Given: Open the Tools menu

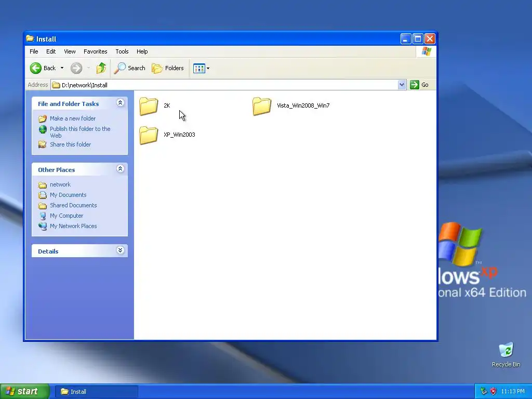Looking at the screenshot, I should (x=122, y=51).
